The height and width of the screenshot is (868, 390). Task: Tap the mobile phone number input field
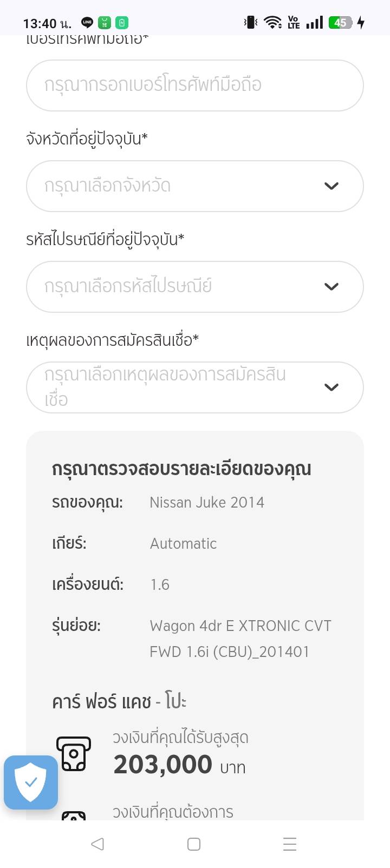(194, 86)
